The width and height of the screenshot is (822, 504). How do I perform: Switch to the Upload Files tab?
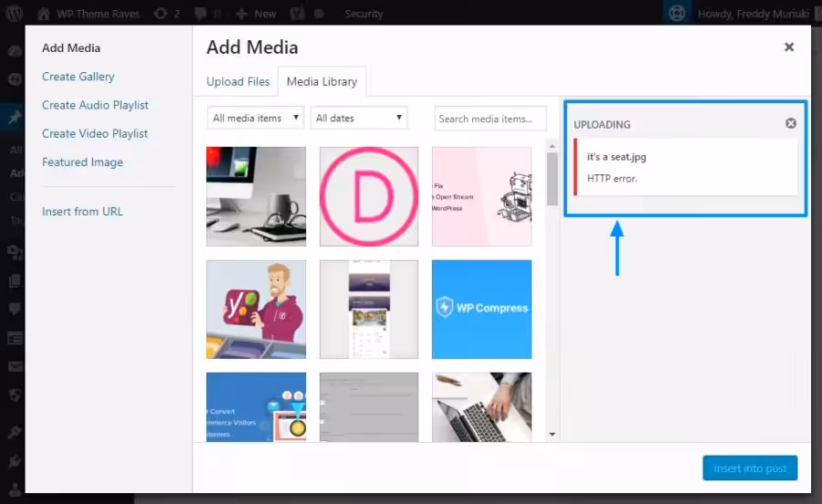pyautogui.click(x=238, y=82)
